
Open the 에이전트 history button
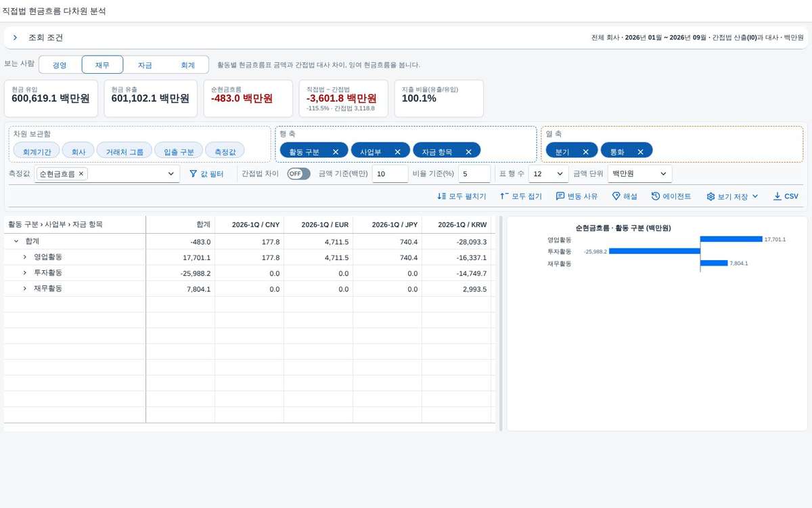click(x=671, y=196)
